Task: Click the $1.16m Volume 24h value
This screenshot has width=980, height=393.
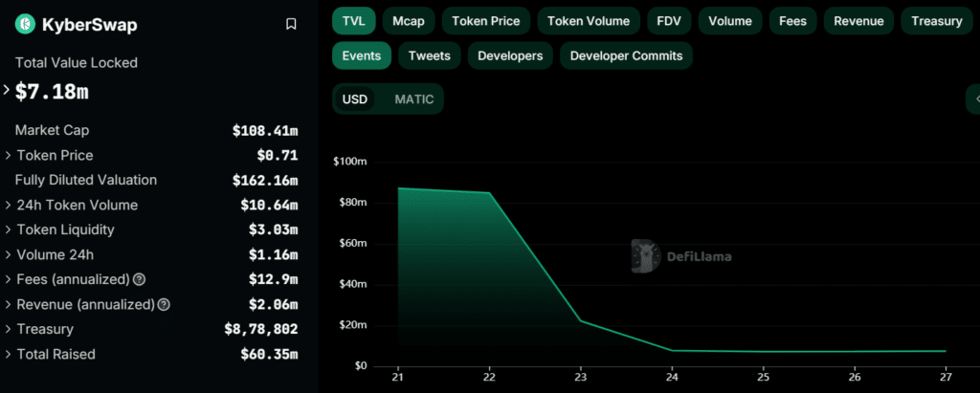Action: (273, 255)
